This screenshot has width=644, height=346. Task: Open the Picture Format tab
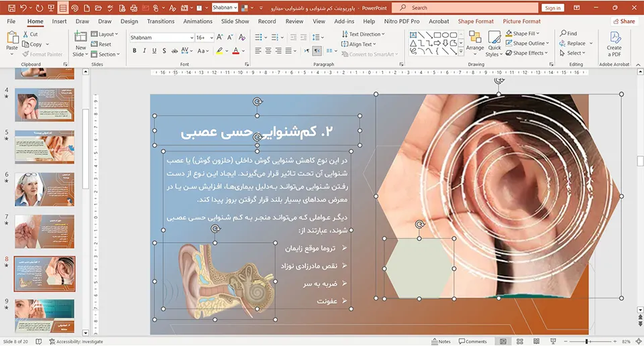pos(522,21)
